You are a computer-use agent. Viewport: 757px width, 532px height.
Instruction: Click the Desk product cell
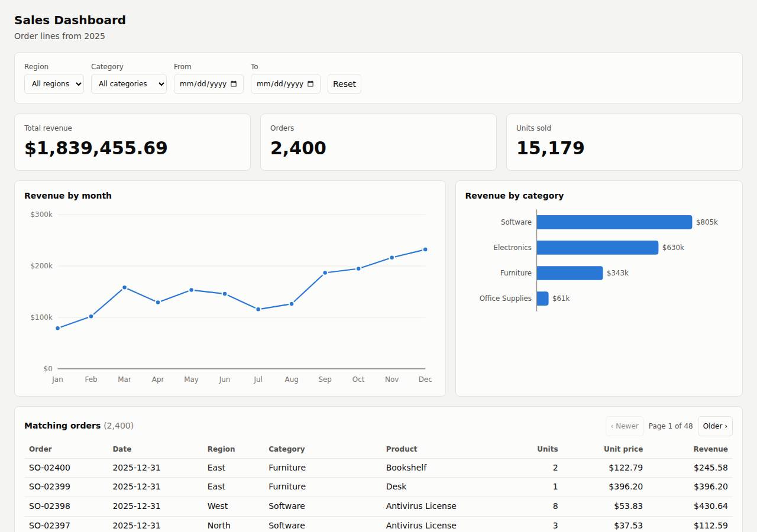coord(396,486)
